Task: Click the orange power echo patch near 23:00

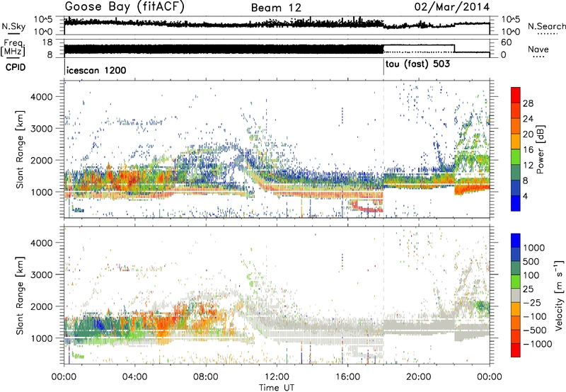Action: coord(472,188)
